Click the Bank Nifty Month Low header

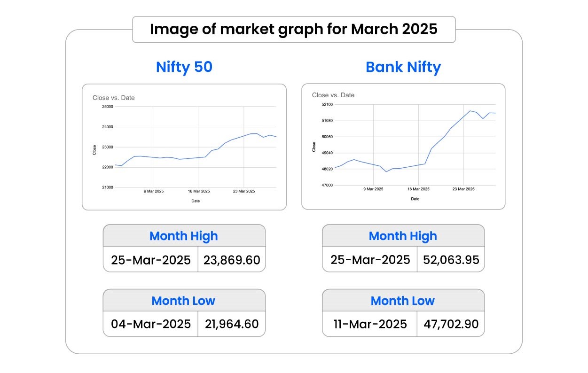[x=403, y=301]
